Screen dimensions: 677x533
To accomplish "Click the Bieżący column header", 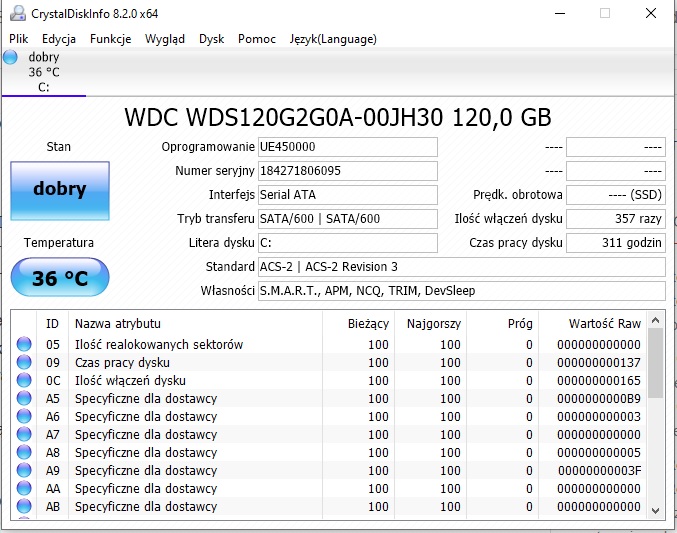I will tap(358, 324).
